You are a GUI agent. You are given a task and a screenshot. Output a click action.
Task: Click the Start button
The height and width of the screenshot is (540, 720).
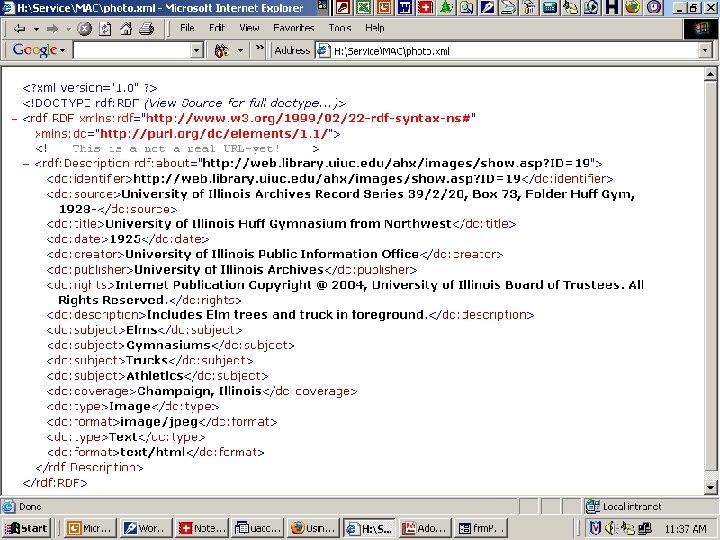click(x=27, y=529)
